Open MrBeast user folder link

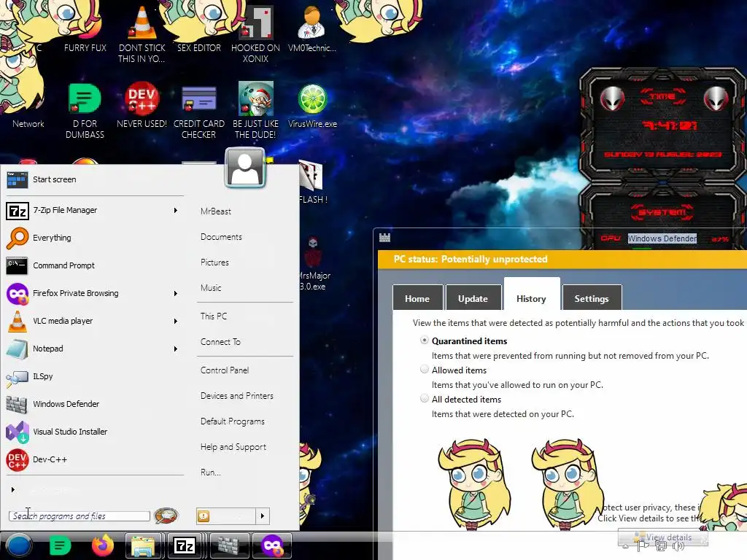[x=216, y=211]
